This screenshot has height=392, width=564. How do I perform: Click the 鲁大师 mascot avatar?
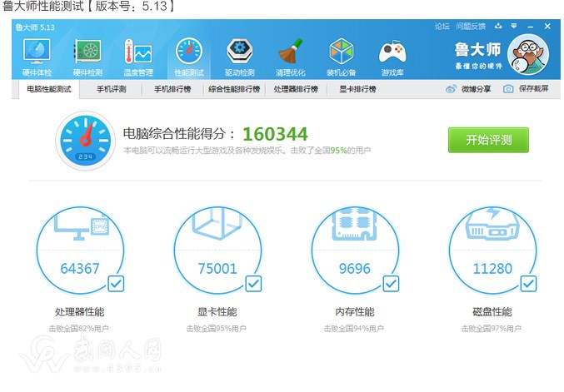[x=528, y=55]
